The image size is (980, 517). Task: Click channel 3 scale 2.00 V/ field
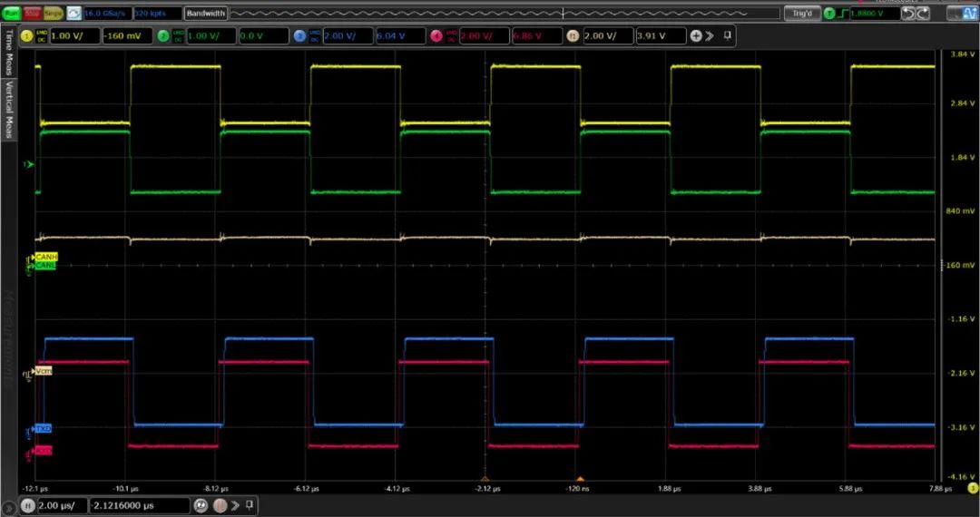[348, 36]
